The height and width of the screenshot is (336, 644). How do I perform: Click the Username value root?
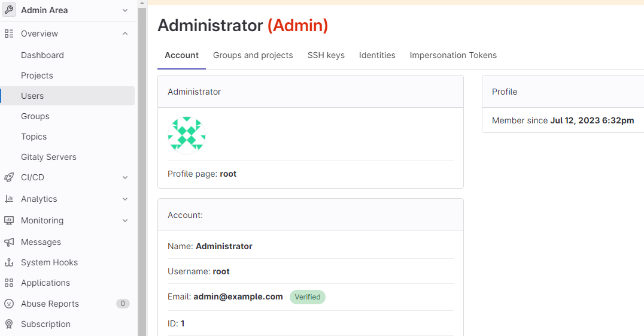pos(221,271)
